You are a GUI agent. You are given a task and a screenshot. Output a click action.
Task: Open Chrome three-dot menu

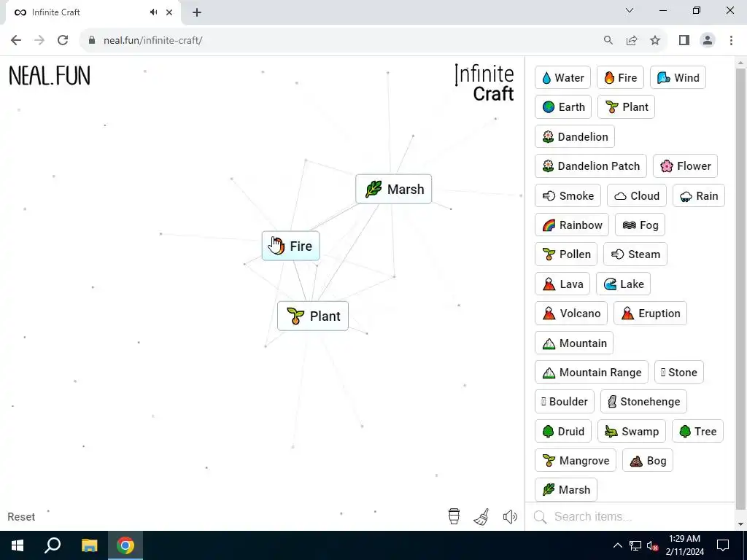click(731, 41)
